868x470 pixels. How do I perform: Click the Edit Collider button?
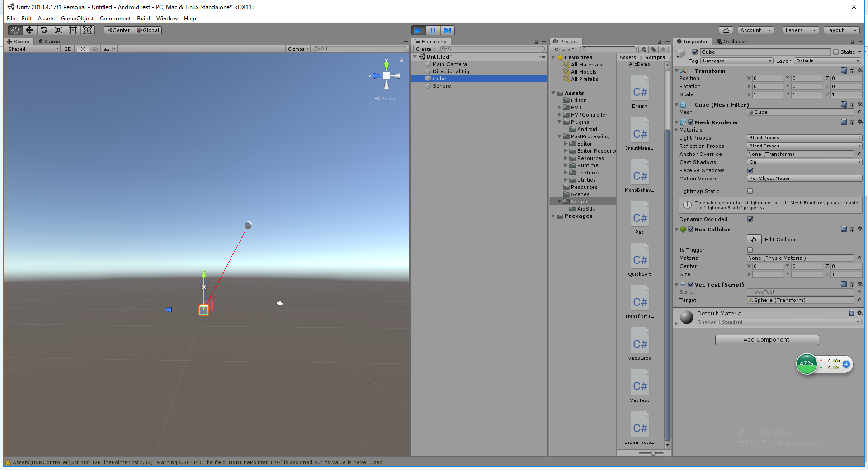755,239
